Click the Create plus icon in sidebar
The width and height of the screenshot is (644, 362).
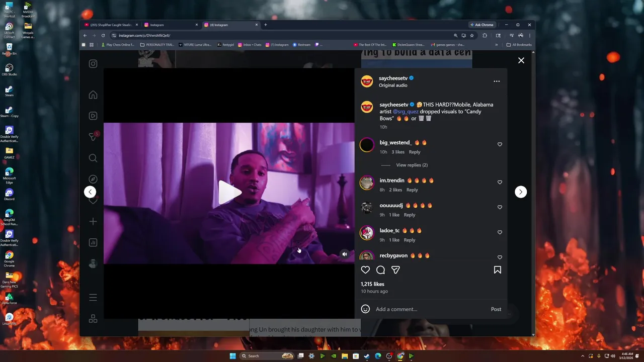pyautogui.click(x=93, y=221)
